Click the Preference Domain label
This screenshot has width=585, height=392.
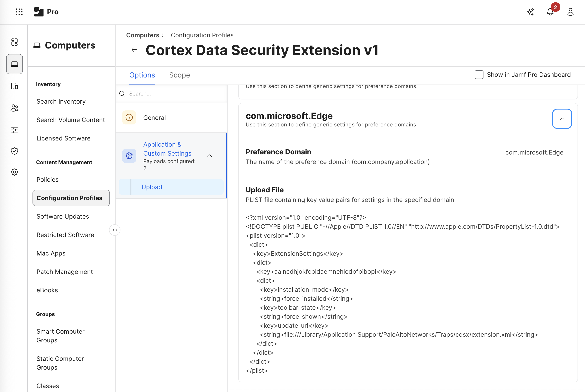278,152
